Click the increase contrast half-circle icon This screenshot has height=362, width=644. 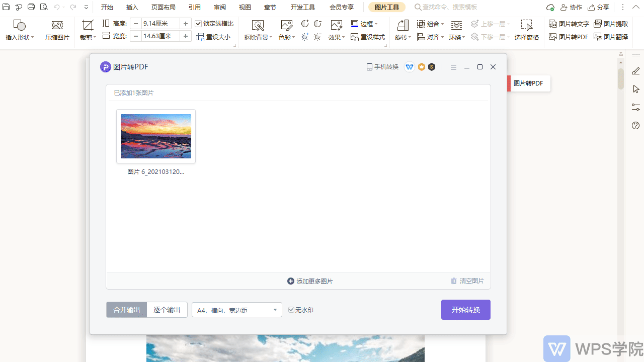pos(305,24)
